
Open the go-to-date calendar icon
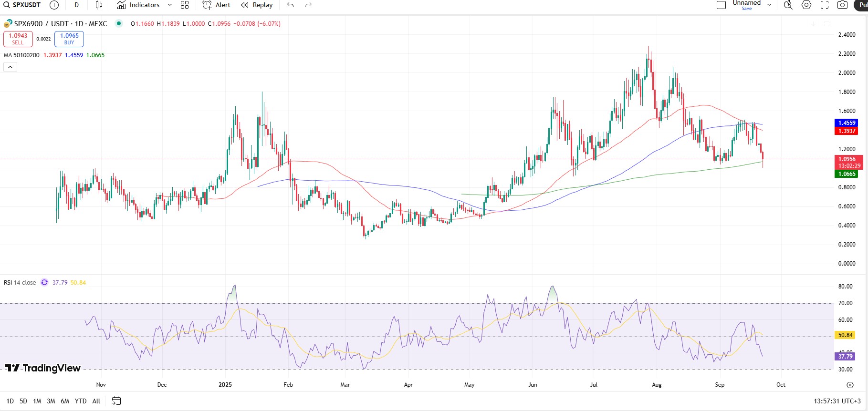point(116,401)
